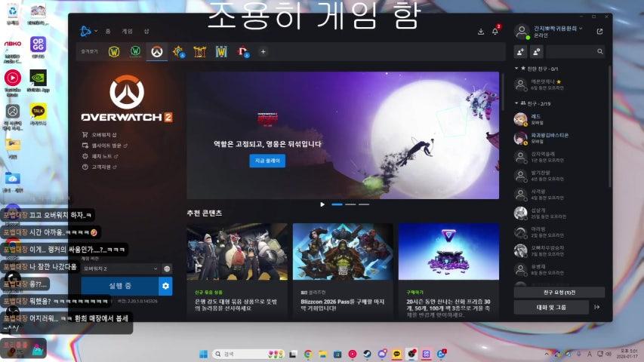Open the 대화 및 그룹 button
This screenshot has width=644, height=362.
(551, 307)
